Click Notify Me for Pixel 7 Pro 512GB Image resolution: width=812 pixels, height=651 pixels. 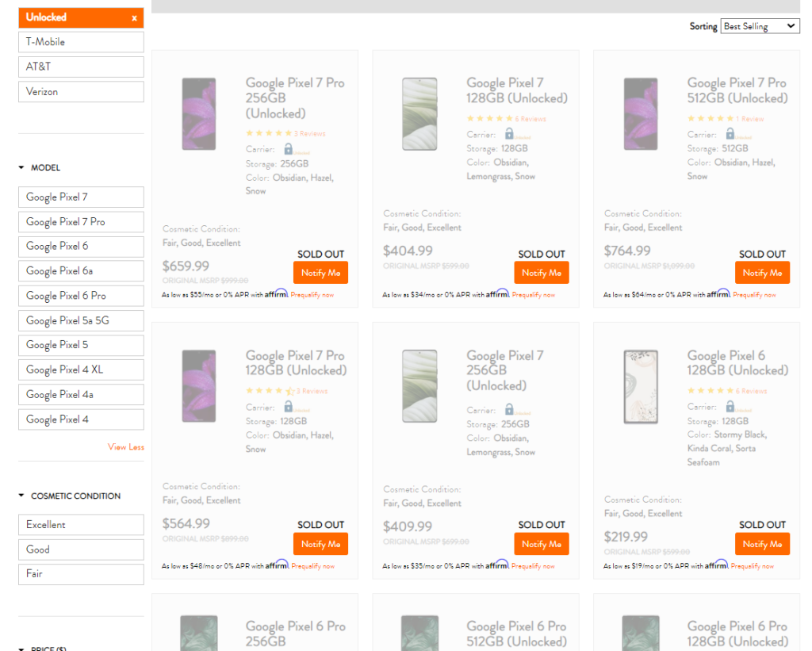762,273
